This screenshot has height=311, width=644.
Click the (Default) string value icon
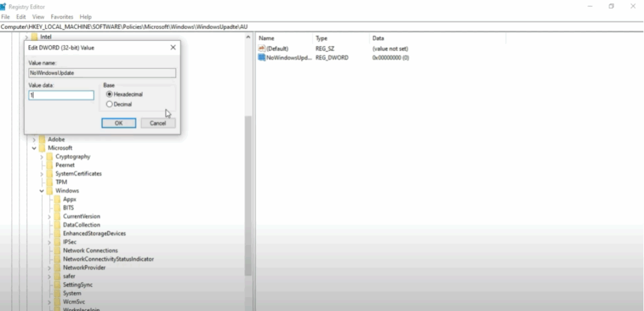coord(262,48)
